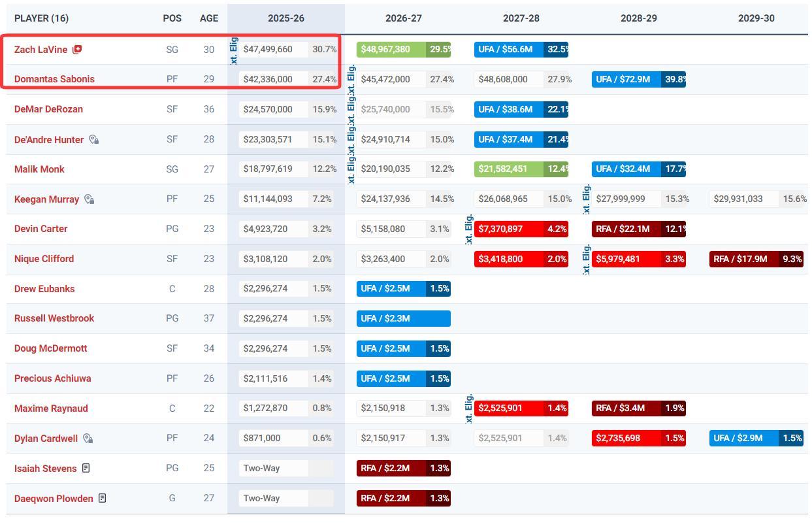
Task: Click the location-lock icon beside Dylan Cardwell
Action: 88,439
